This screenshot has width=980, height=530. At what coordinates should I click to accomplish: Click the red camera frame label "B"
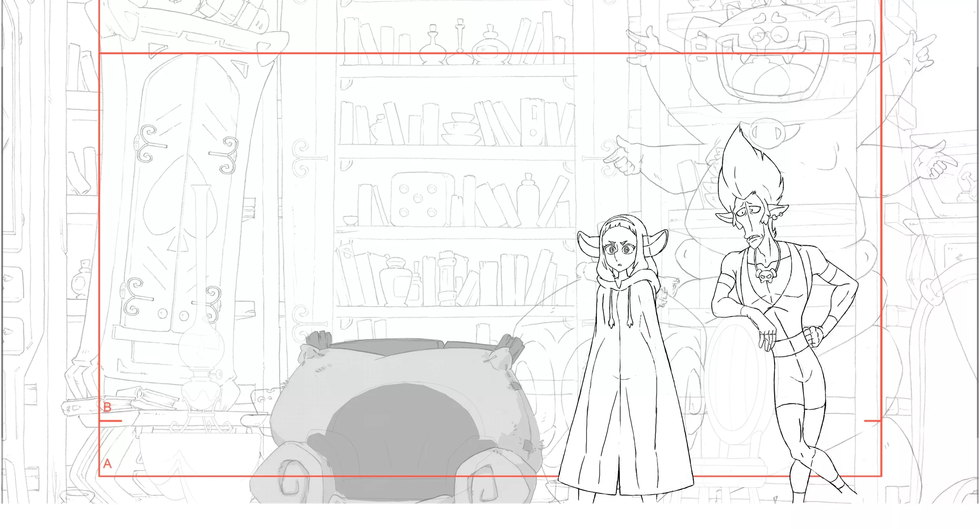point(107,407)
